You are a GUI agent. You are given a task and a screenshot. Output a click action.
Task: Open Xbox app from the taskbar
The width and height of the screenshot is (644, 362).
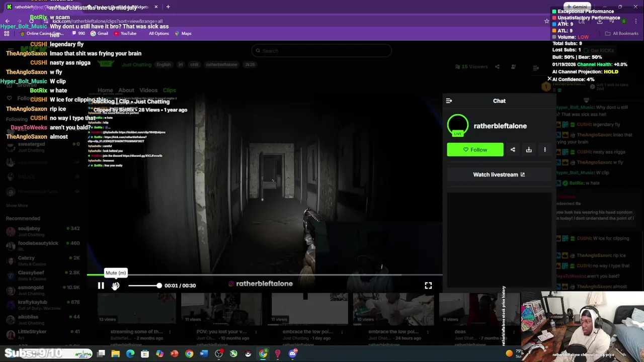tap(233, 354)
